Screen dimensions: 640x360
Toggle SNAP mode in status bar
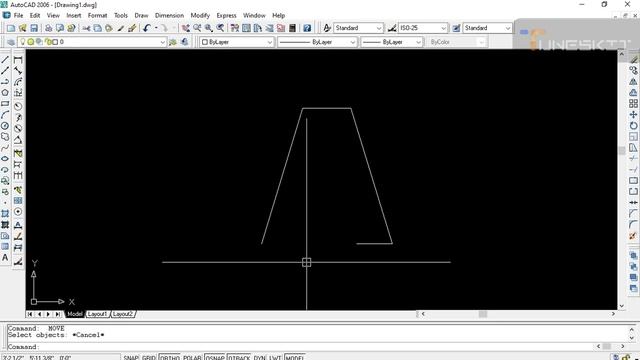click(131, 358)
